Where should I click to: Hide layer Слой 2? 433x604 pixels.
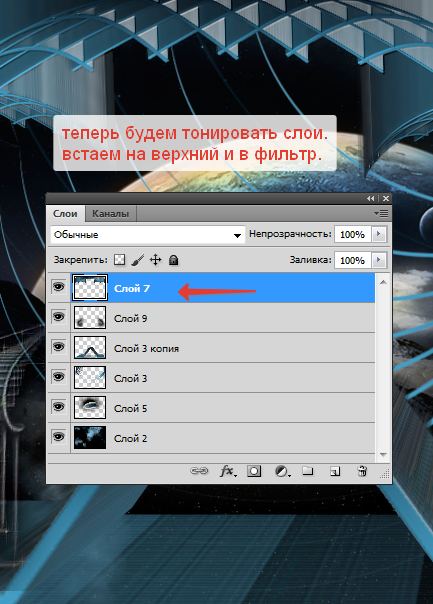pos(59,437)
